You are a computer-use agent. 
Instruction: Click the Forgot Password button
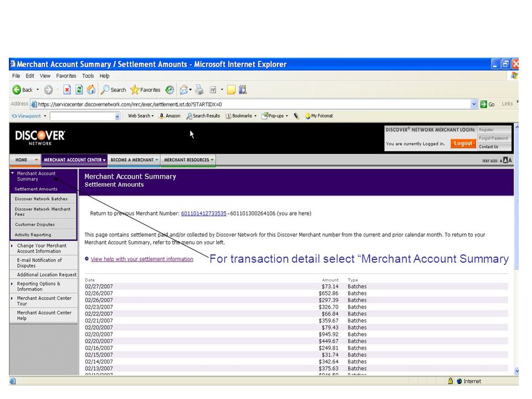point(494,139)
